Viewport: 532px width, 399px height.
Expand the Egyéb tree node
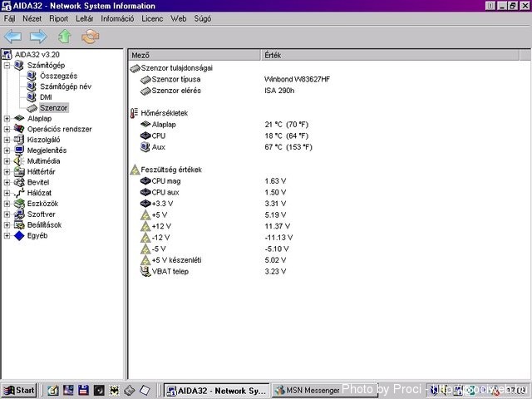pyautogui.click(x=7, y=235)
